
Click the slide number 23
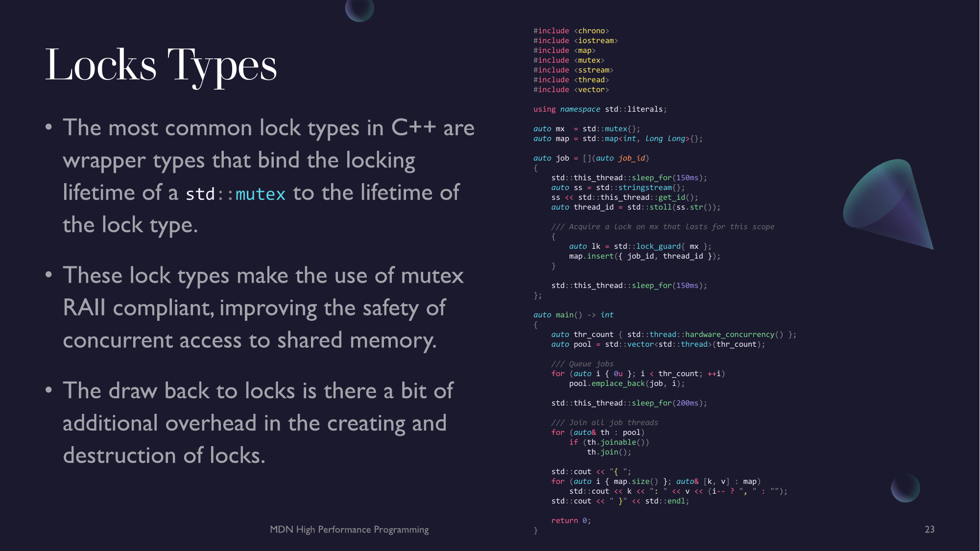(930, 529)
